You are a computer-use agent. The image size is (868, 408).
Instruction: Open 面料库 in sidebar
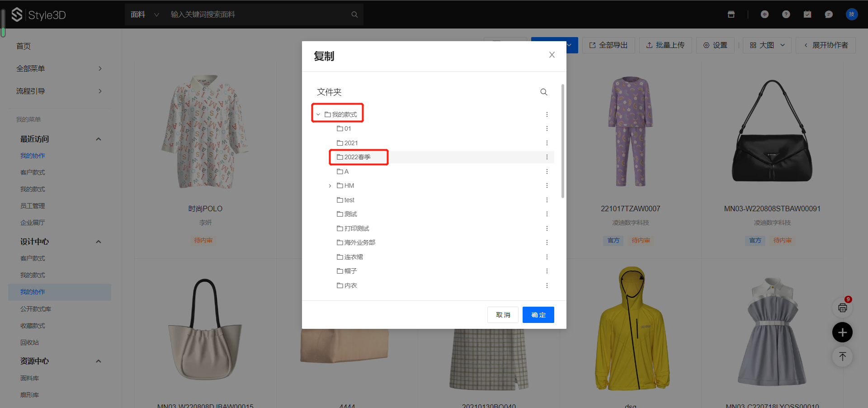(29, 378)
